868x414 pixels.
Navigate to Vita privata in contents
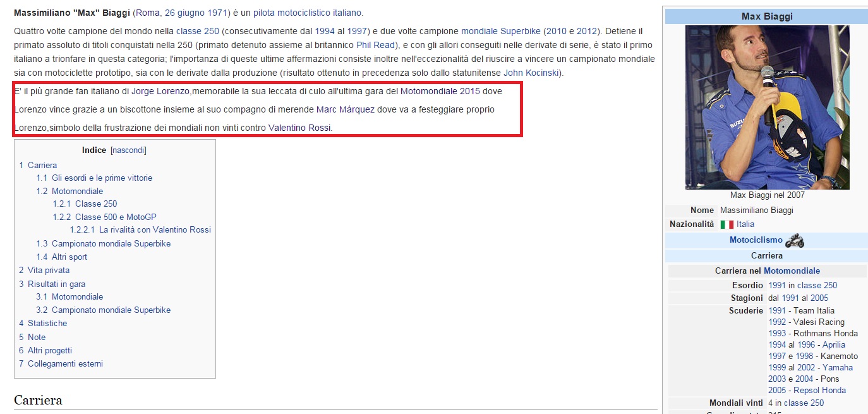pyautogui.click(x=48, y=270)
